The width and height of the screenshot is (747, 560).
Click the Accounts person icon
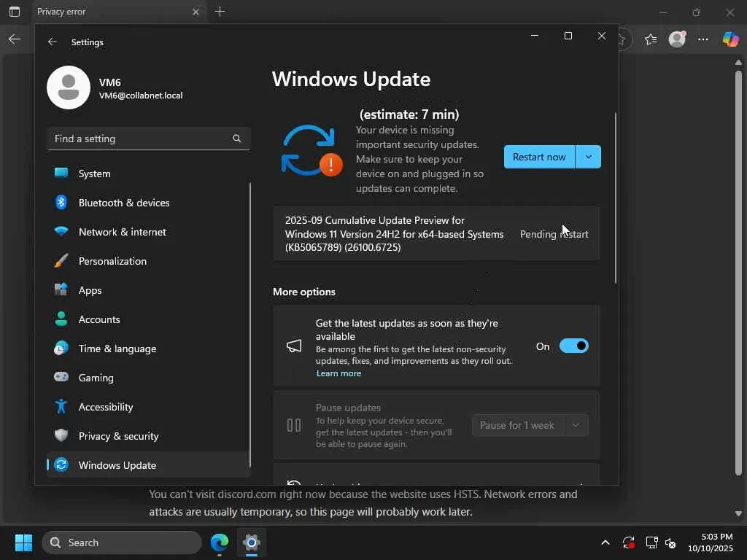click(61, 319)
